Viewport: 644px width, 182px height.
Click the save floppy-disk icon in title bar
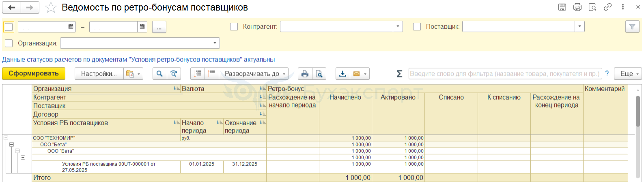[562, 7]
